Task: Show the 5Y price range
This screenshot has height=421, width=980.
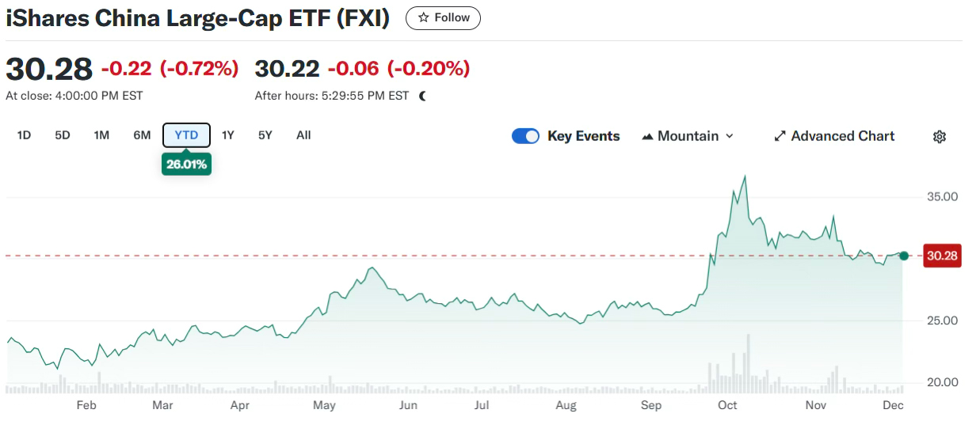Action: click(265, 135)
